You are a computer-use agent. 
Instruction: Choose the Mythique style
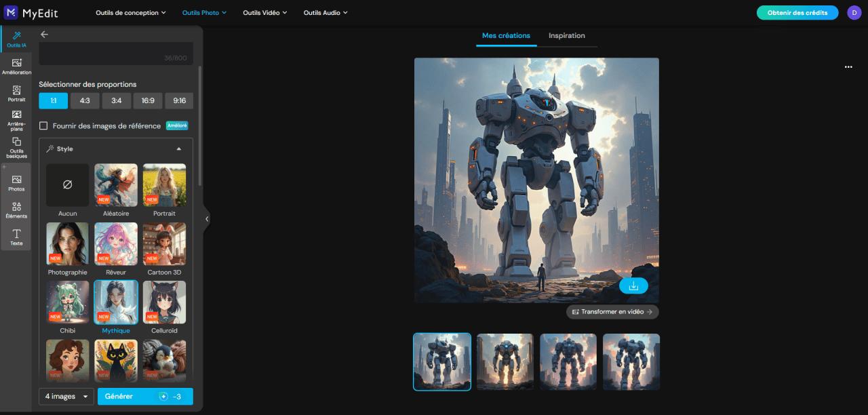coord(115,308)
